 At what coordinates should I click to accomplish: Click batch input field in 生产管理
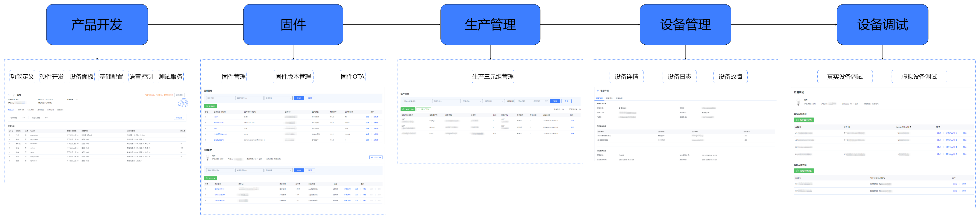point(446,101)
